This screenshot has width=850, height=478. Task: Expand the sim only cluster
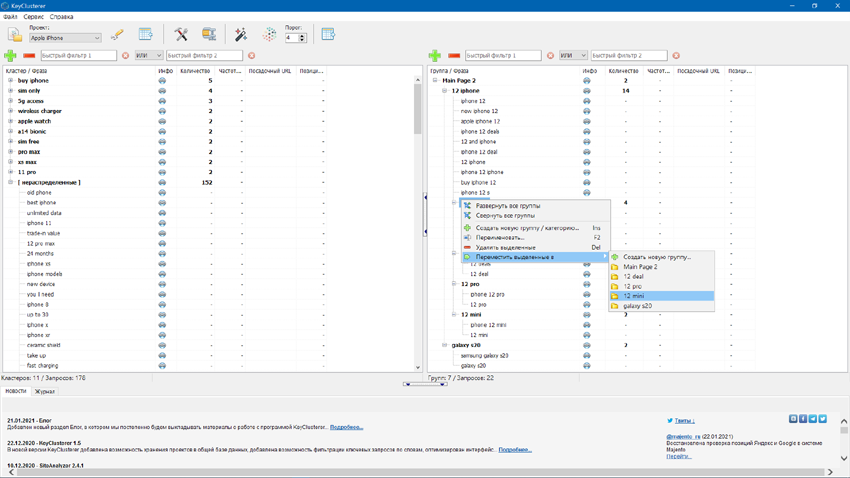tap(10, 91)
